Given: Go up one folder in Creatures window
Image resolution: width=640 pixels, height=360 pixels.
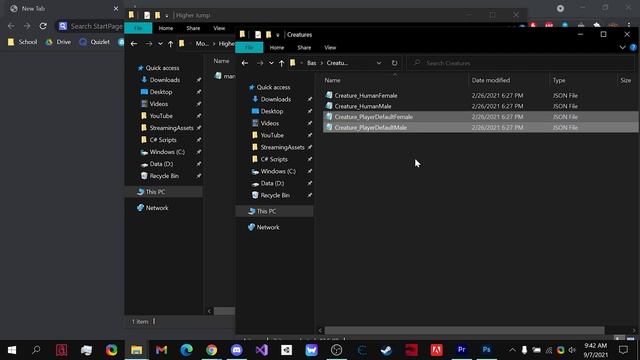Looking at the screenshot, I should (x=281, y=63).
